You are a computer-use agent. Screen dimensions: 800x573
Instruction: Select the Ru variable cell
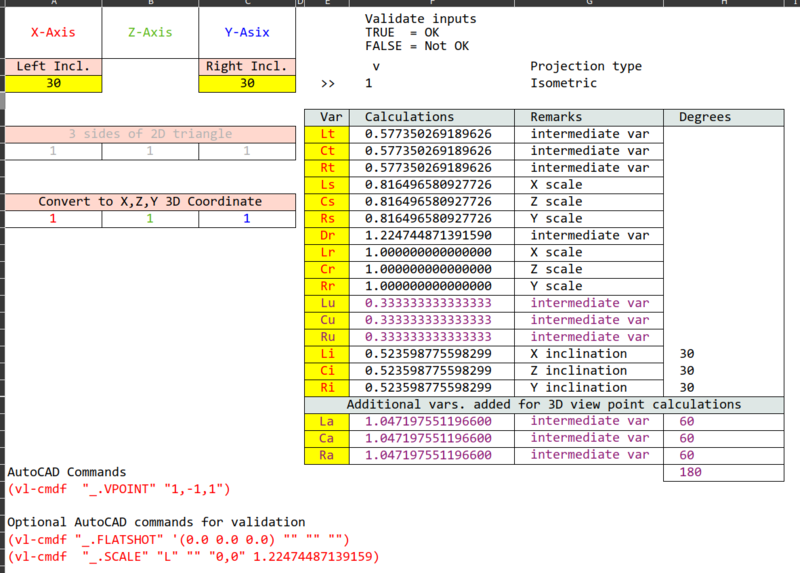click(x=327, y=337)
